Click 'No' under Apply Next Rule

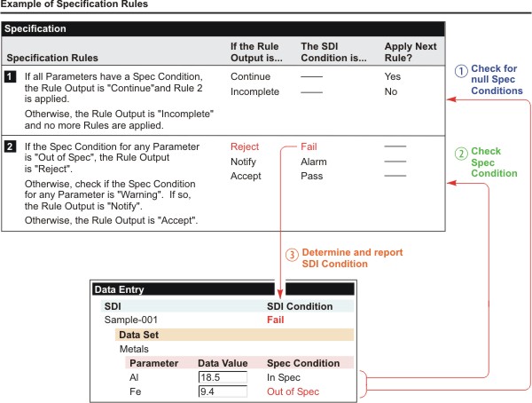point(391,91)
